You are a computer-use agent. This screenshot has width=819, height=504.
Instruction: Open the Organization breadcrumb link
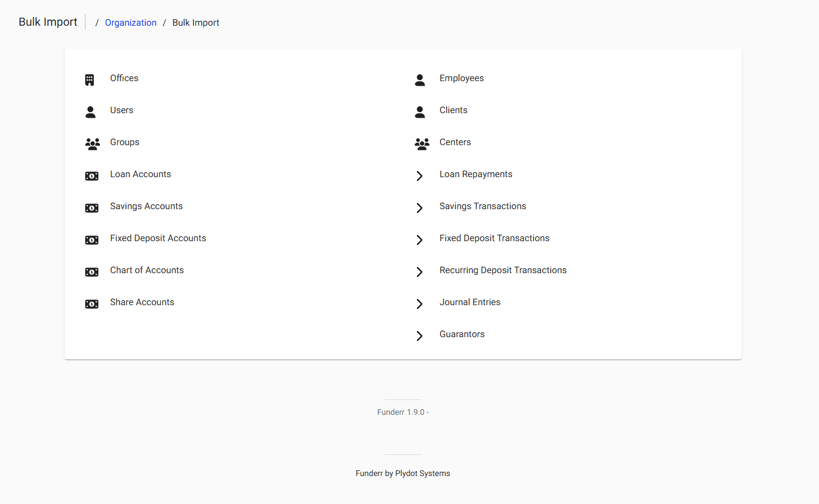[x=130, y=22]
